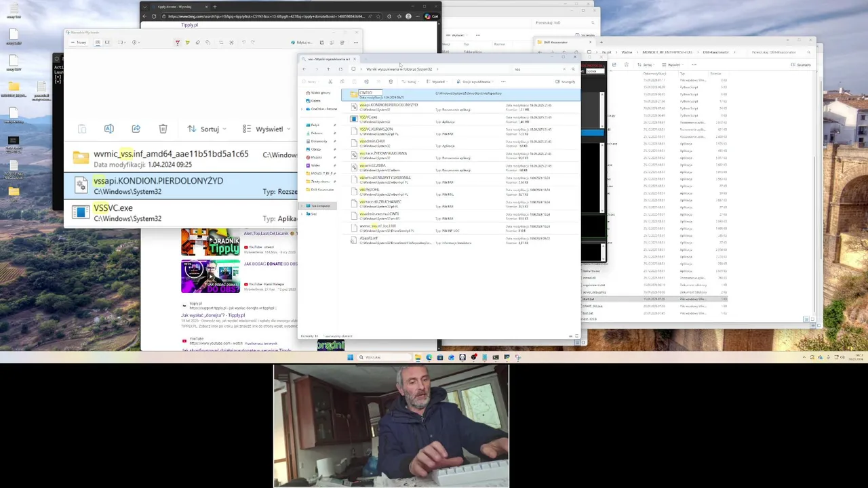Screen dimensions: 868x488
Task: Open Muzyka in the Explorer sidebar
Action: pyautogui.click(x=316, y=157)
